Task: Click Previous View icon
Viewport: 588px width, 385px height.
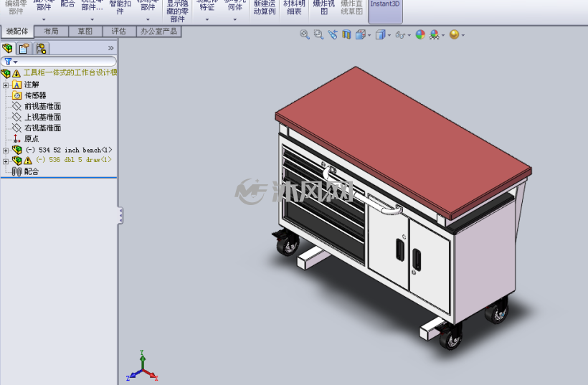Action: click(x=333, y=35)
